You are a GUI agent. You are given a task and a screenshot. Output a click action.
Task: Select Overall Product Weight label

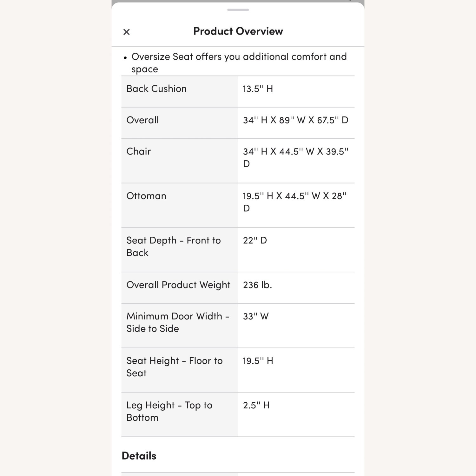(178, 285)
